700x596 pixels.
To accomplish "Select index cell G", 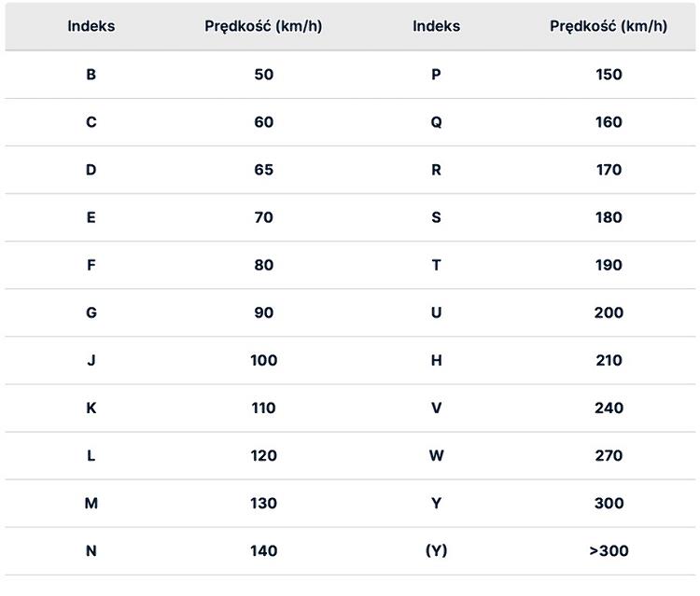I will coord(91,312).
